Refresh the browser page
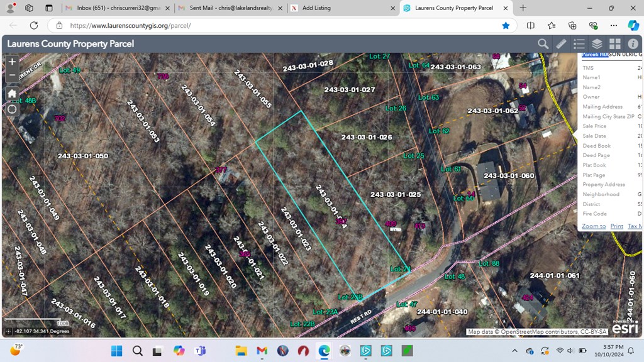This screenshot has width=644, height=362. pos(34,25)
